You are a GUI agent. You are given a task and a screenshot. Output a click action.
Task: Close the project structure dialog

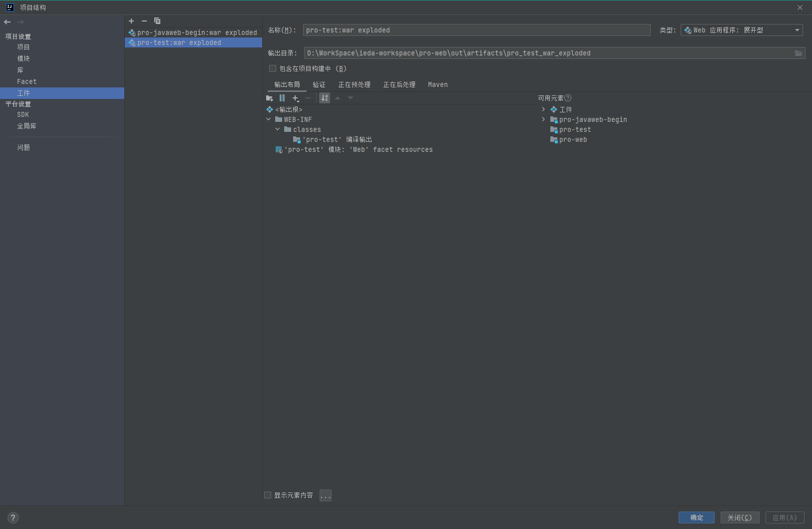[x=800, y=7]
